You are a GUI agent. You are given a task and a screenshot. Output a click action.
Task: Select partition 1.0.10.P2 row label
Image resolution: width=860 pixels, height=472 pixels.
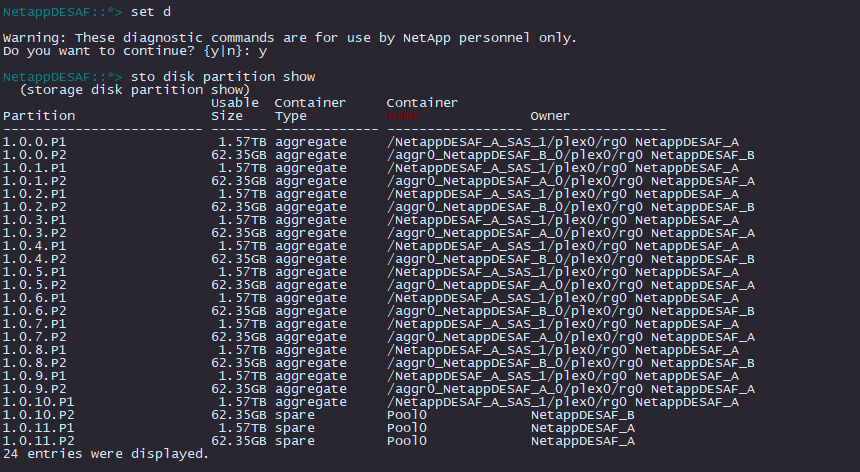(39, 414)
